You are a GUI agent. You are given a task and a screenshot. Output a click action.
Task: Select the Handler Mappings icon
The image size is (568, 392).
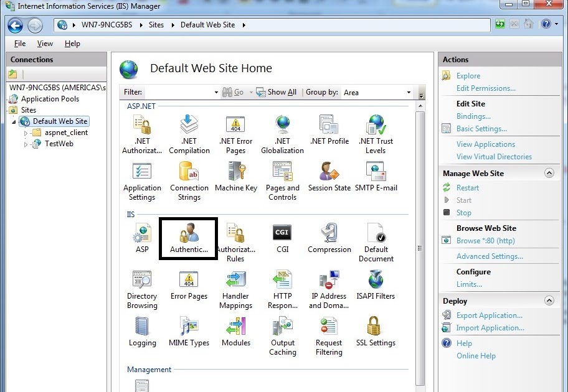point(235,284)
